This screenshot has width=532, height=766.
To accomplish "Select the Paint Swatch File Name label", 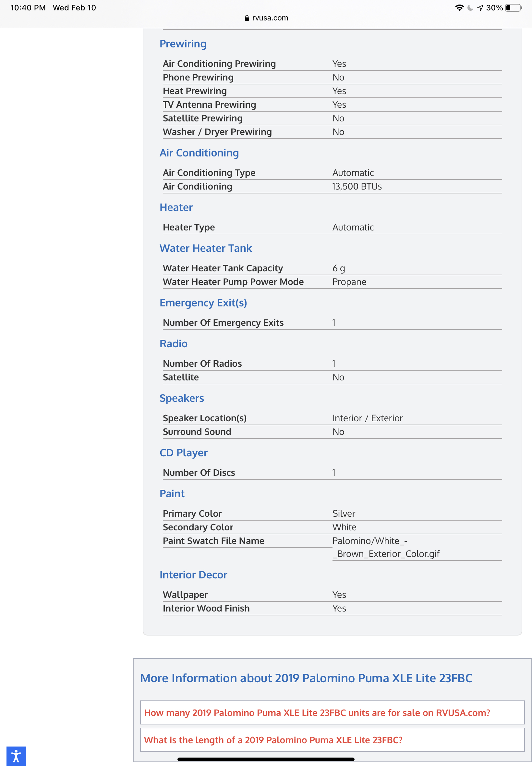I will (213, 541).
